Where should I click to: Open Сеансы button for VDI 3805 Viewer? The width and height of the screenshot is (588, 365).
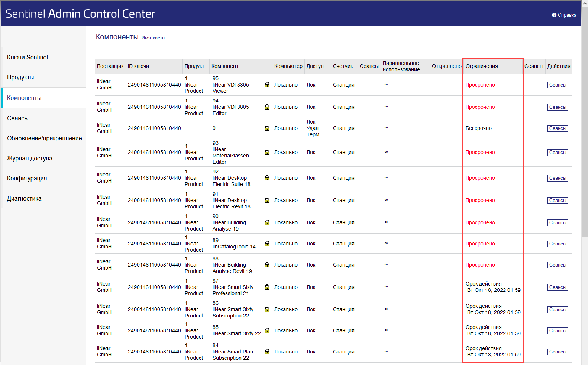[x=558, y=85]
